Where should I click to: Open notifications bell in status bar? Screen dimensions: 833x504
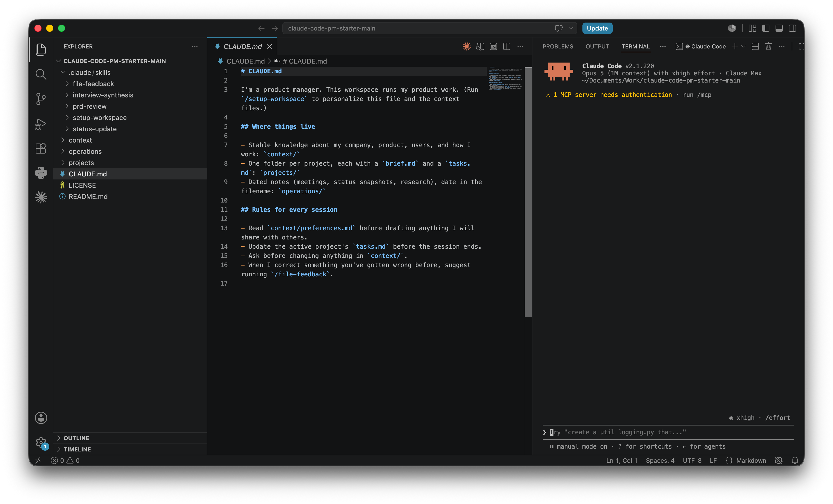click(x=795, y=460)
